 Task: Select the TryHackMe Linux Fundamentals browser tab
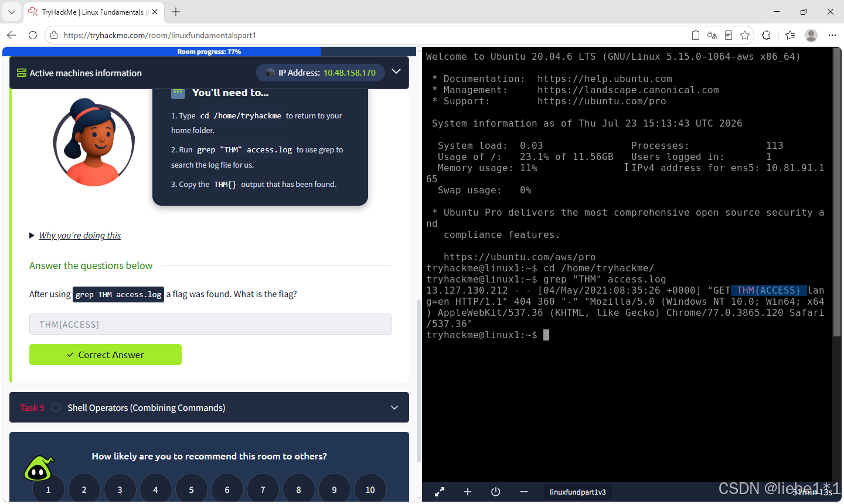[93, 12]
